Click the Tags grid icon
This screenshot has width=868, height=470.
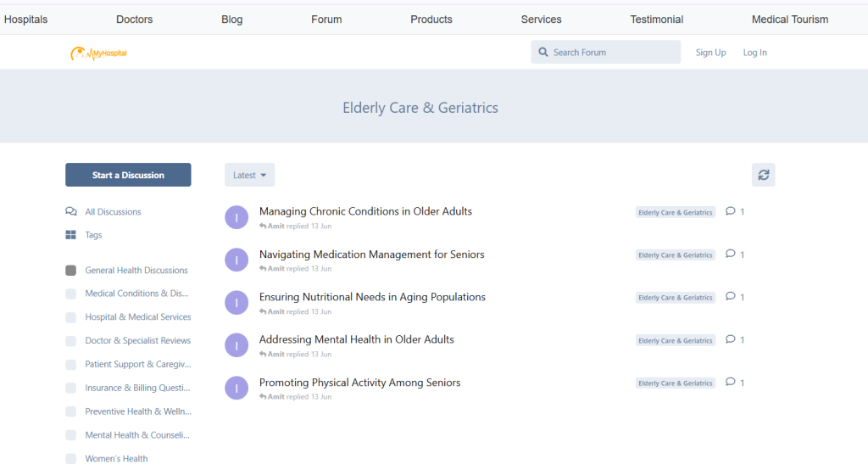(x=71, y=235)
